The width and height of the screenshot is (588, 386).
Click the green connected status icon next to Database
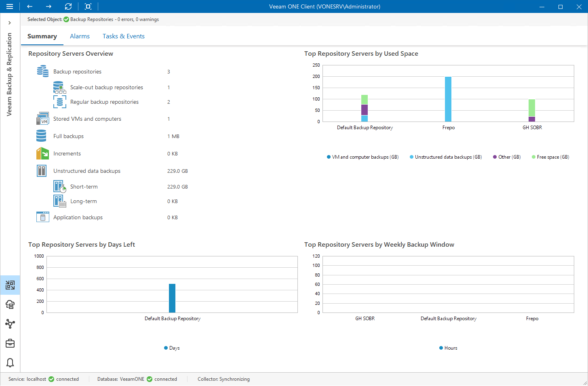[150, 379]
